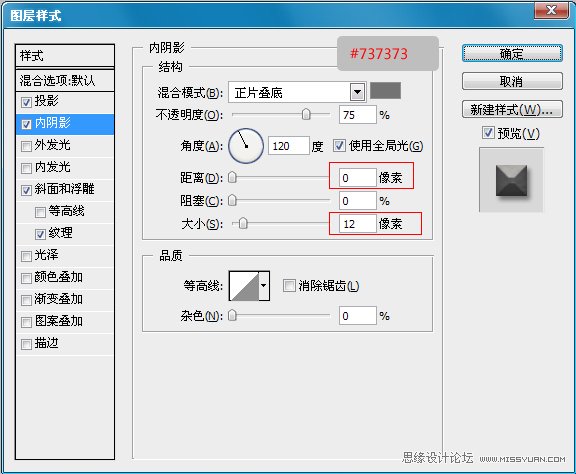Click the 不透明度 slider handle

pyautogui.click(x=306, y=114)
